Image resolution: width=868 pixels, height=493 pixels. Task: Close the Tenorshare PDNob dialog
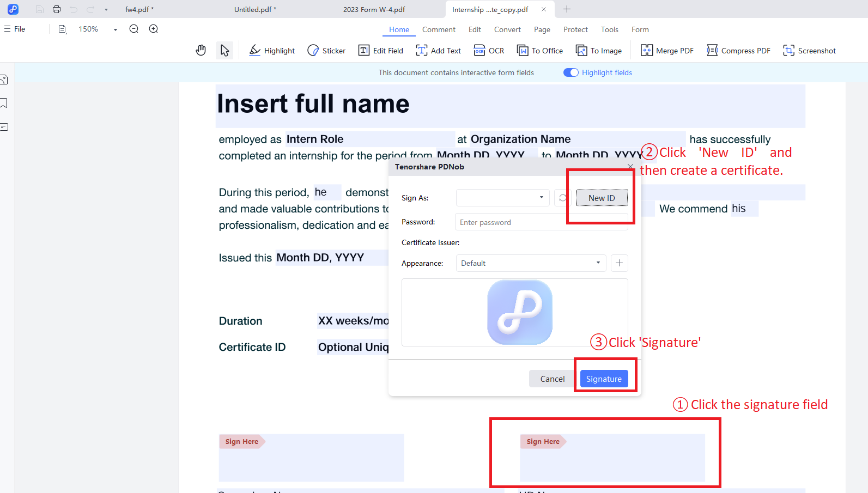(630, 166)
